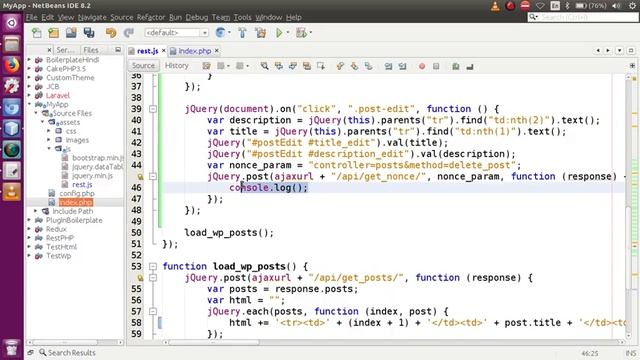Click the Source view button
640x360 pixels.
pyautogui.click(x=143, y=65)
